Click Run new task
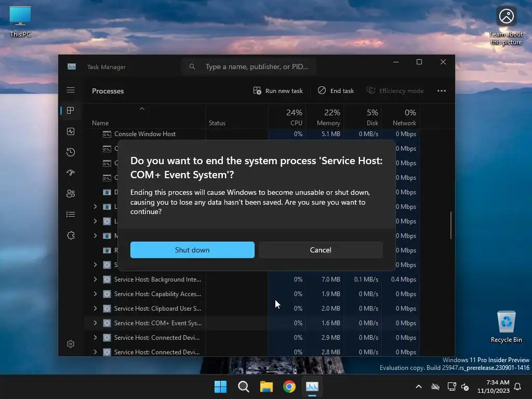Viewport: 532px width, 399px height. point(278,91)
